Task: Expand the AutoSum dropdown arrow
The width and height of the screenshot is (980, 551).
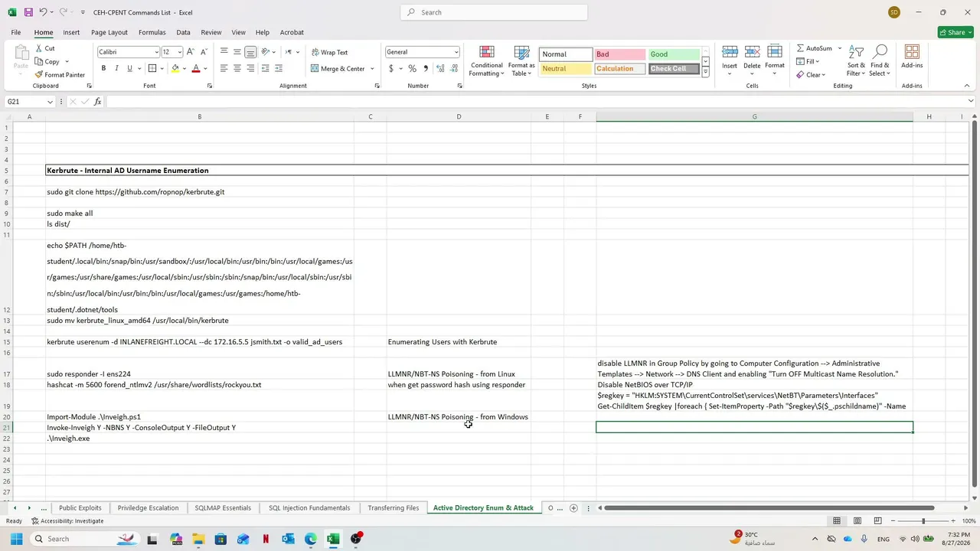Action: coord(839,48)
